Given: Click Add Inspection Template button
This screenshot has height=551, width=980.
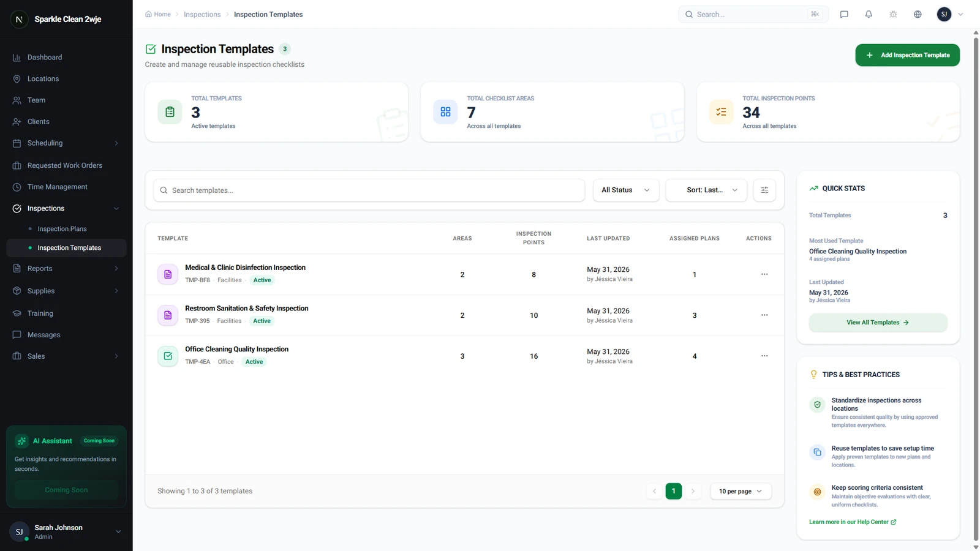Looking at the screenshot, I should (x=907, y=55).
